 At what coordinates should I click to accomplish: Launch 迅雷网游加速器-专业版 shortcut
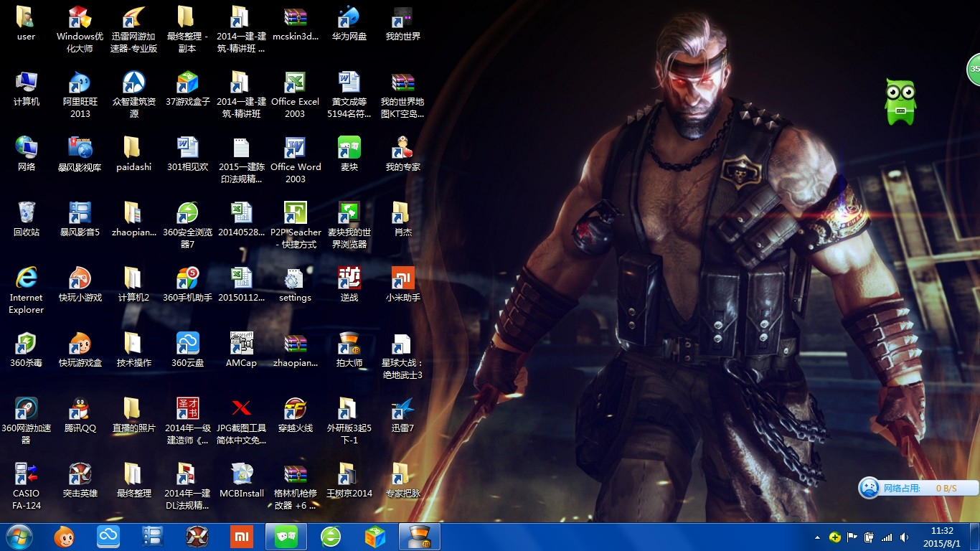[133, 29]
